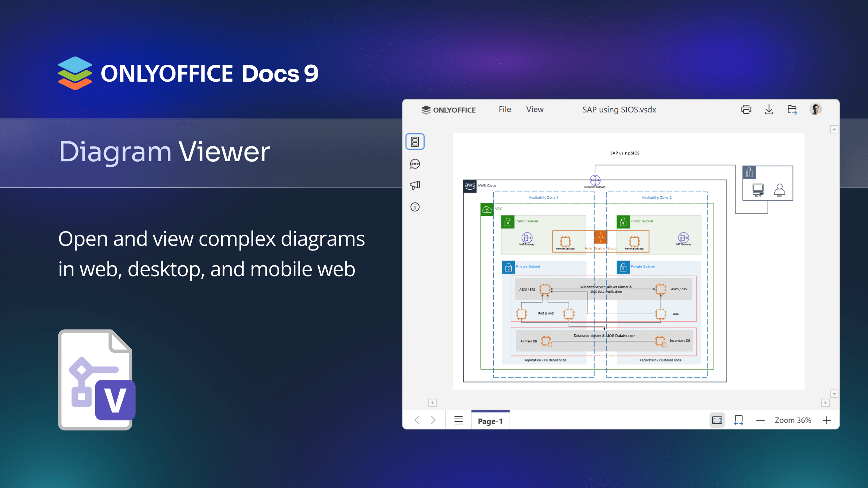Open the thumbnails panel in sidebar
Image resolution: width=868 pixels, height=488 pixels.
click(415, 141)
